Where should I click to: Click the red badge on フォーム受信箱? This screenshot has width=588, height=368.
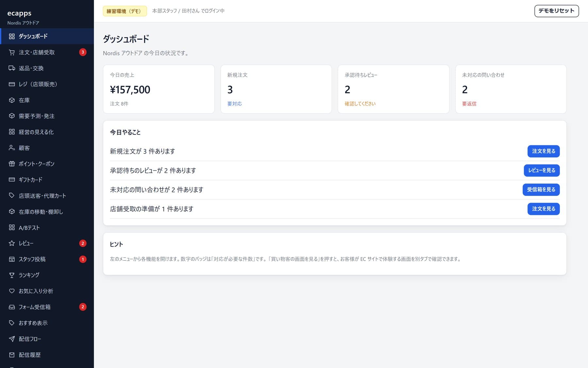[83, 307]
